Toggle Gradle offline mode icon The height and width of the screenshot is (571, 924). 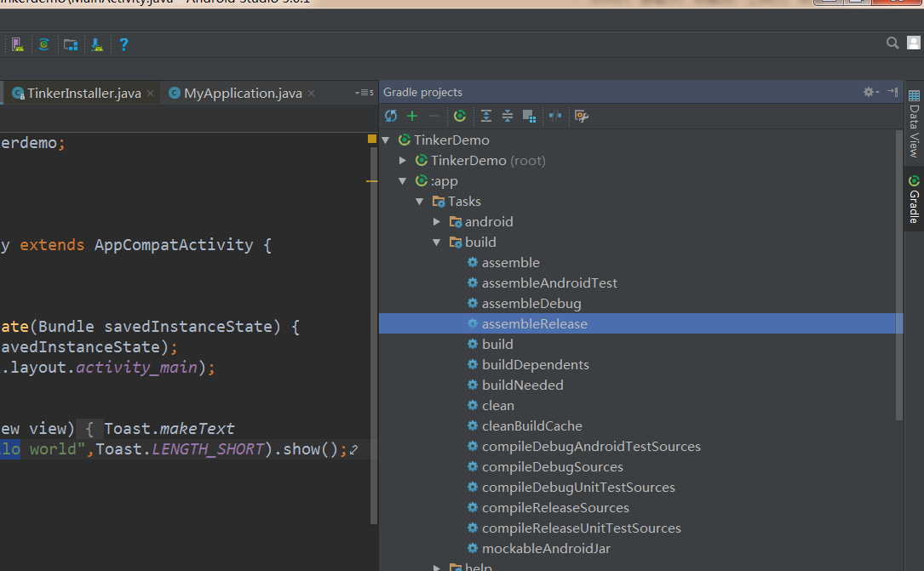(555, 116)
